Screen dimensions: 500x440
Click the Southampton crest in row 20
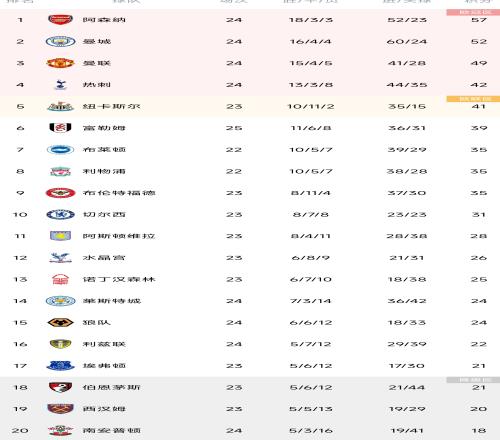(x=60, y=430)
